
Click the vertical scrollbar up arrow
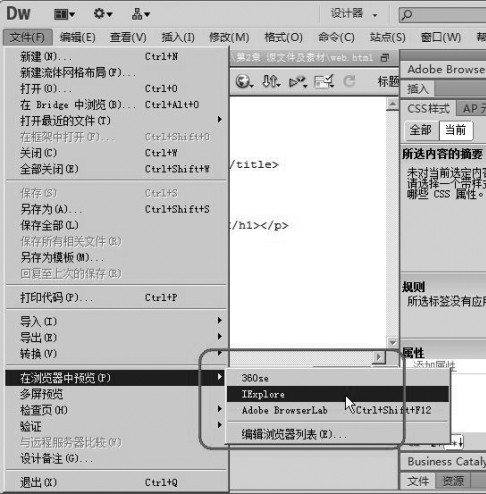(392, 104)
